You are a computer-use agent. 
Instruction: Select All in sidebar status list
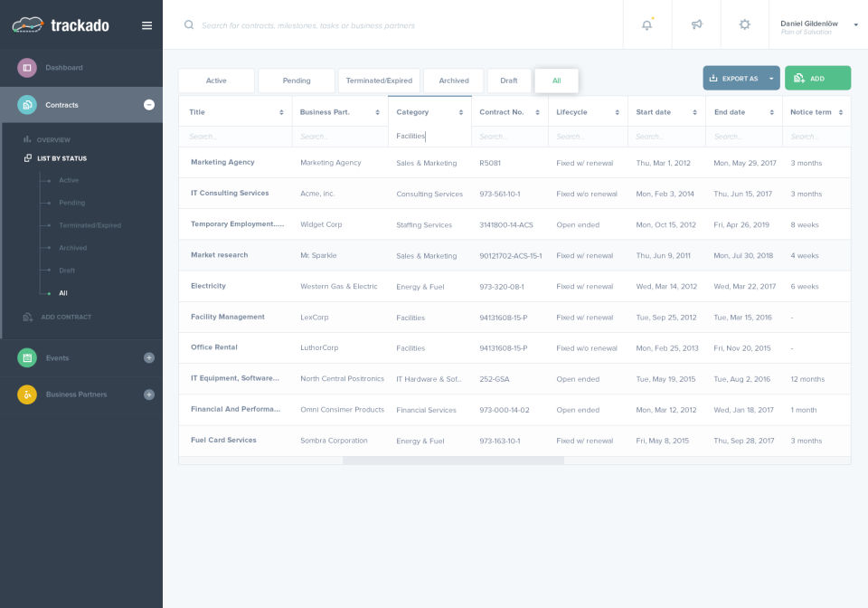click(63, 293)
